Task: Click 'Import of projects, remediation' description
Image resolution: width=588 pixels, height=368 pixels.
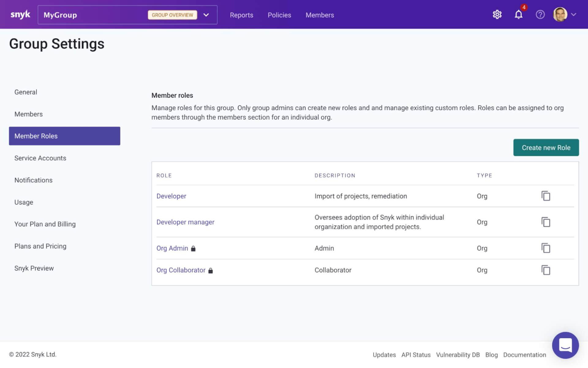Action: [361, 196]
